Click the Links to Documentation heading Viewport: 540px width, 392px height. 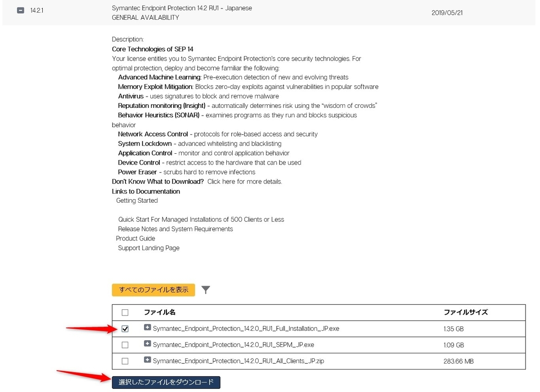coord(146,191)
